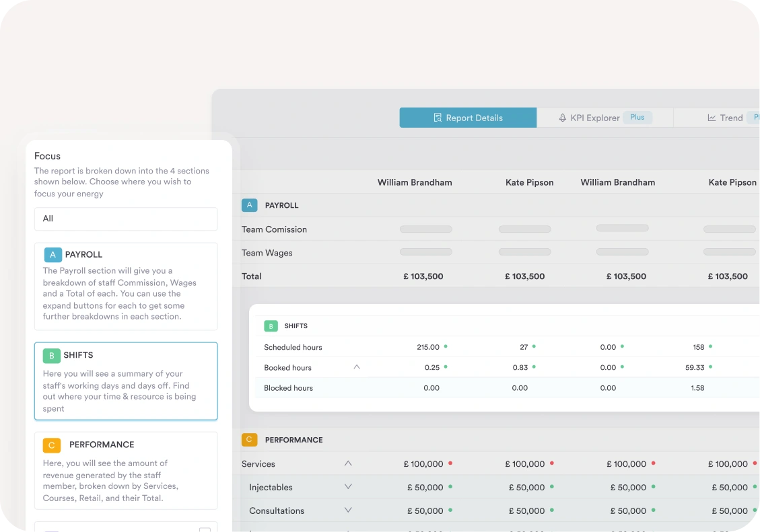This screenshot has width=760, height=532.
Task: Click the All focus selection field
Action: point(126,219)
